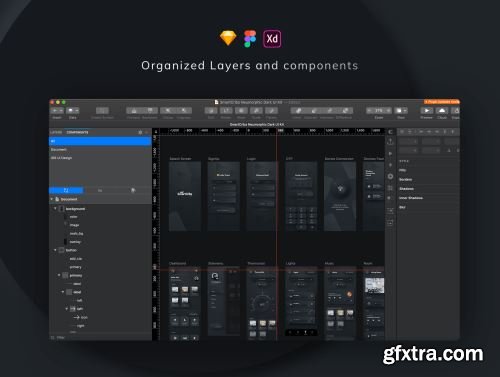Viewport: 500px width, 377px height.
Task: Apply Mask using the toolbar icon
Action: click(x=241, y=110)
